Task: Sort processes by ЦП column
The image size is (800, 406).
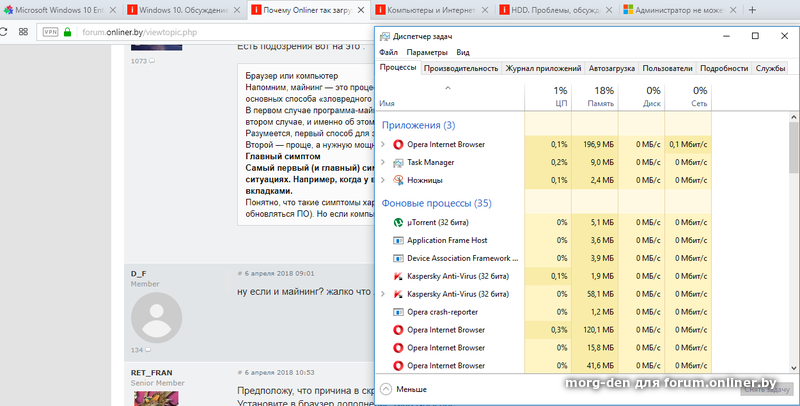Action: [x=548, y=96]
